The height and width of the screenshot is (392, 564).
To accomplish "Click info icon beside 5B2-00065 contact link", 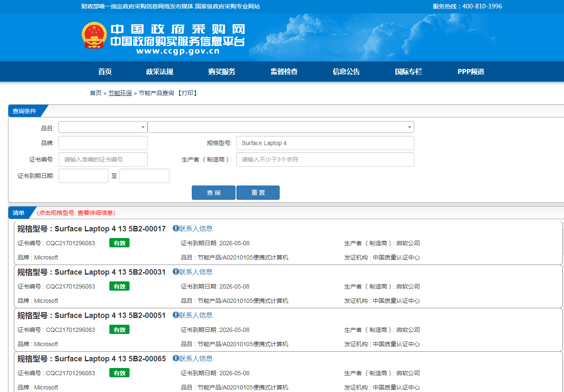I will (x=176, y=358).
